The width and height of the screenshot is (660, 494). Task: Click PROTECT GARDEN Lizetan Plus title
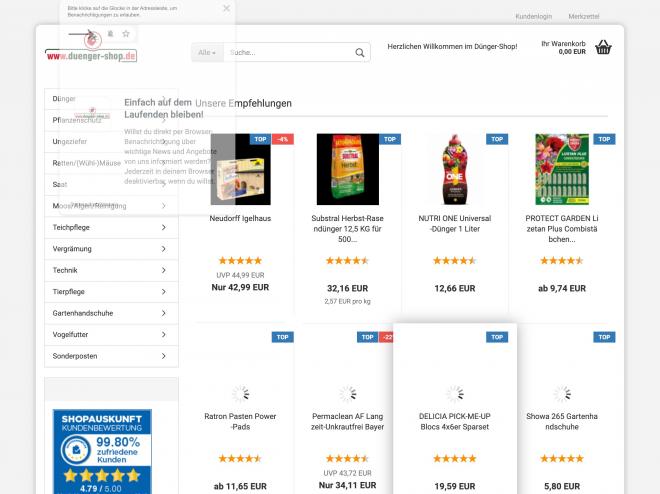coord(562,229)
